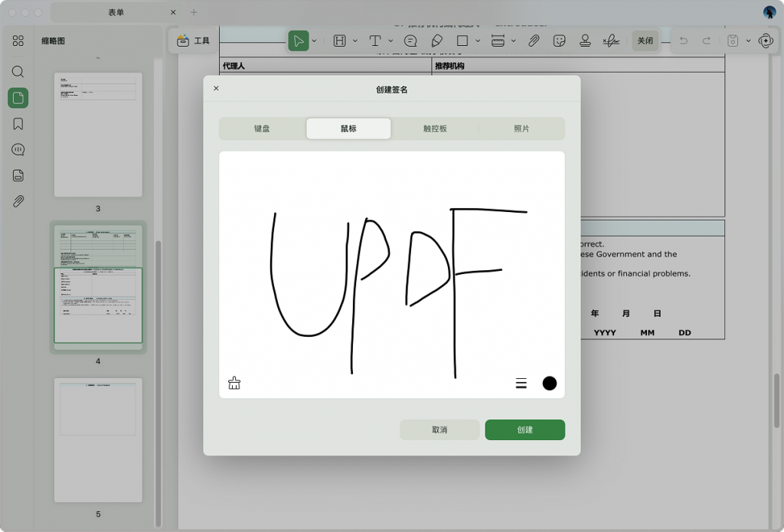Select the Text tool in toolbar

click(x=375, y=41)
